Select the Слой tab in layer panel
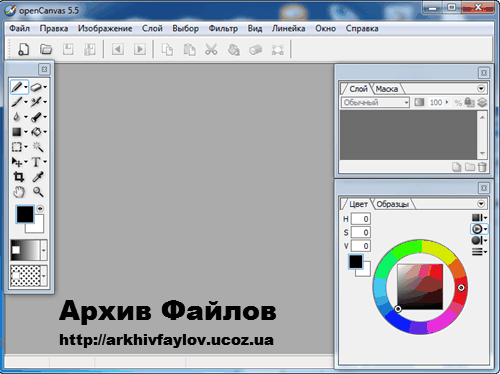Viewport: 500px width, 374px height. click(x=358, y=89)
